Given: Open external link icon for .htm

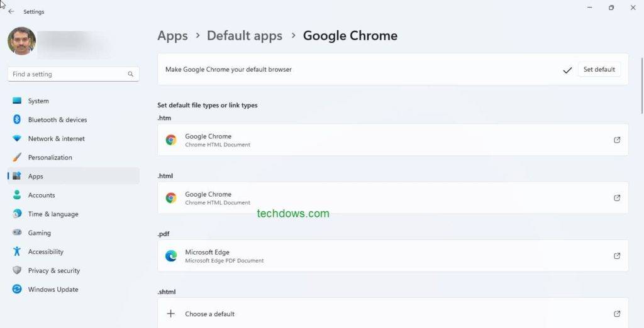Looking at the screenshot, I should 617,140.
